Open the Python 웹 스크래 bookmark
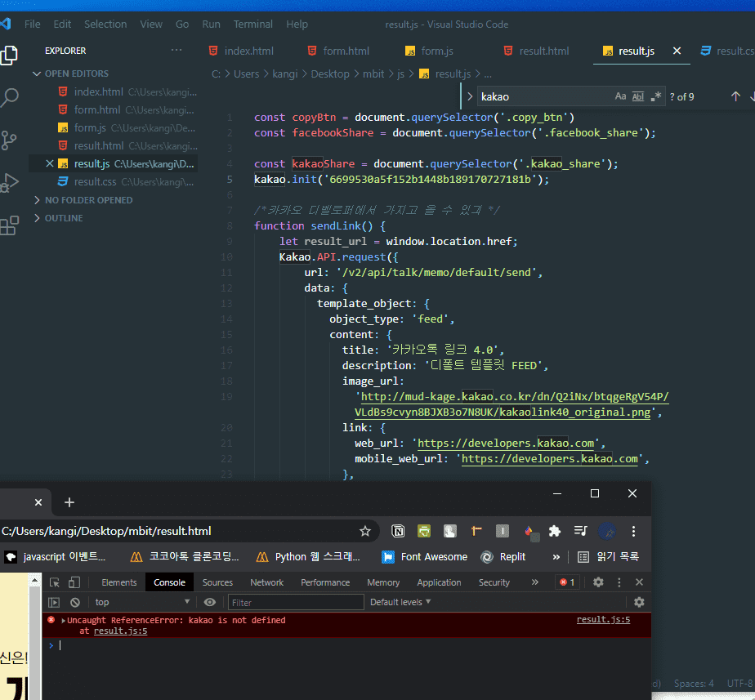 [x=308, y=557]
